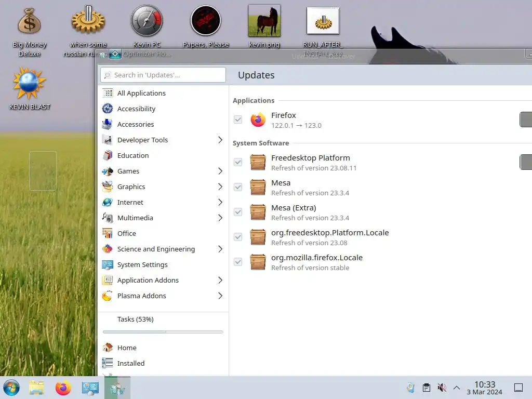Toggle the org.freedesktop.Platform.Locale checkbox
532x399 pixels.
click(x=238, y=237)
